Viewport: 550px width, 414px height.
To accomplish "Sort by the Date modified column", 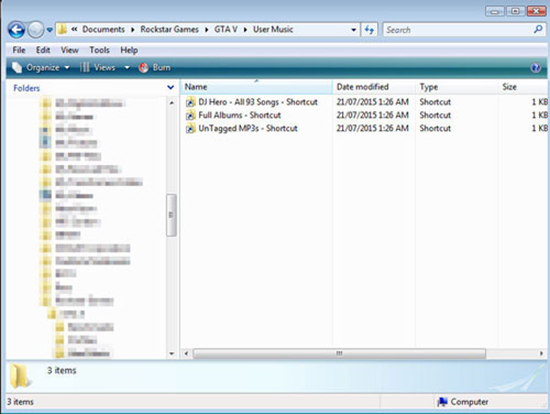I will click(374, 87).
